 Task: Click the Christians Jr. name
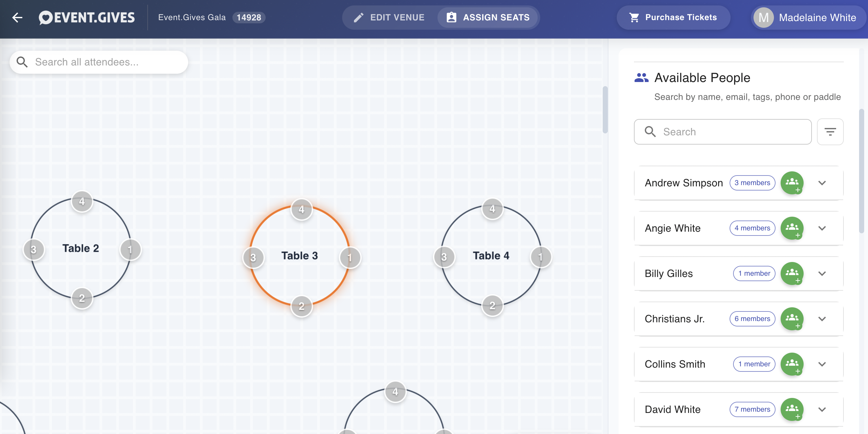click(x=674, y=319)
